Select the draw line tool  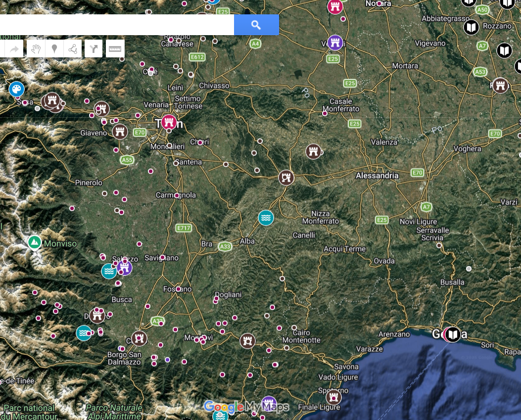[x=73, y=49]
